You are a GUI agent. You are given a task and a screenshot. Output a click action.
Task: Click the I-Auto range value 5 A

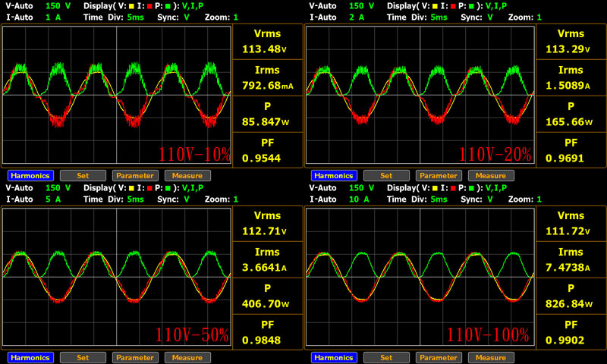[53, 199]
